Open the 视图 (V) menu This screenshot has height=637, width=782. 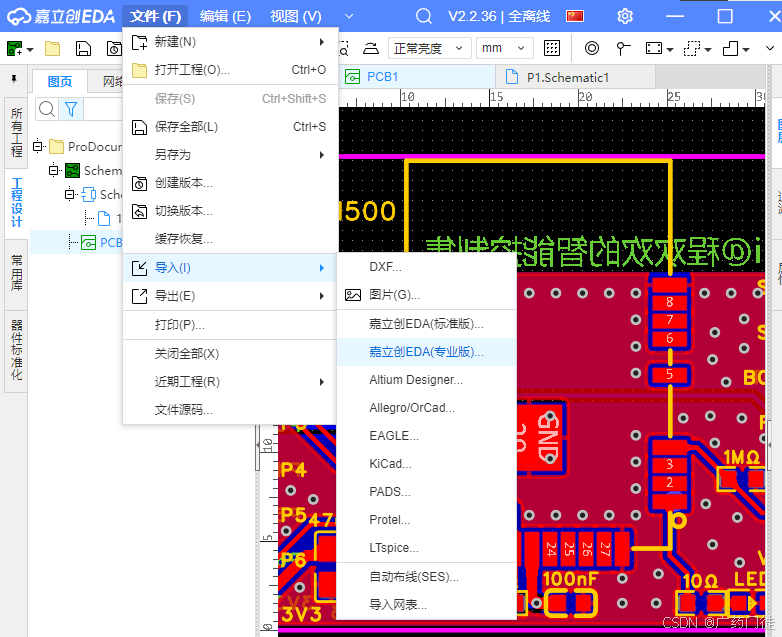click(296, 16)
